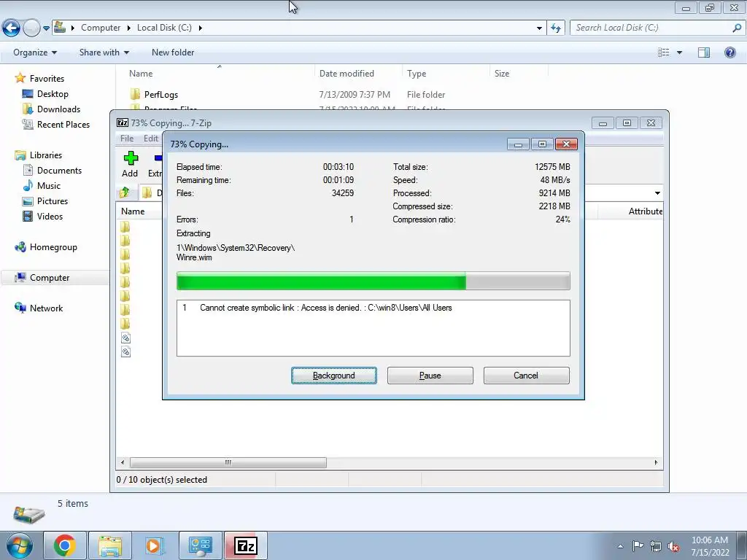Click the Action Center flag icon
The width and height of the screenshot is (747, 560).
(638, 545)
